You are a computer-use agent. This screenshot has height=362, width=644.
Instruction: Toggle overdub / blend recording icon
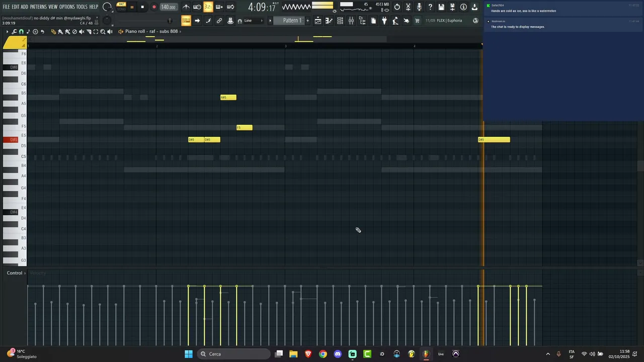click(219, 7)
